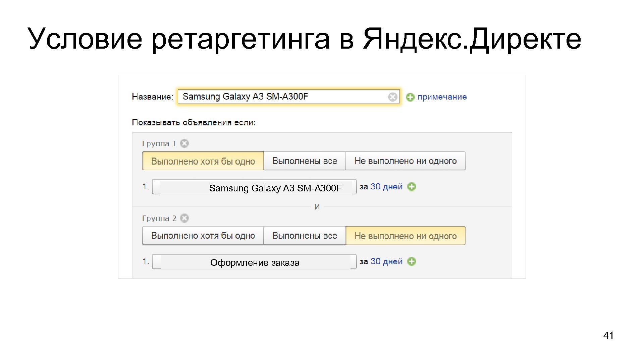Add a condition with Group 2's green plus
This screenshot has height=362, width=644.
coord(412,261)
